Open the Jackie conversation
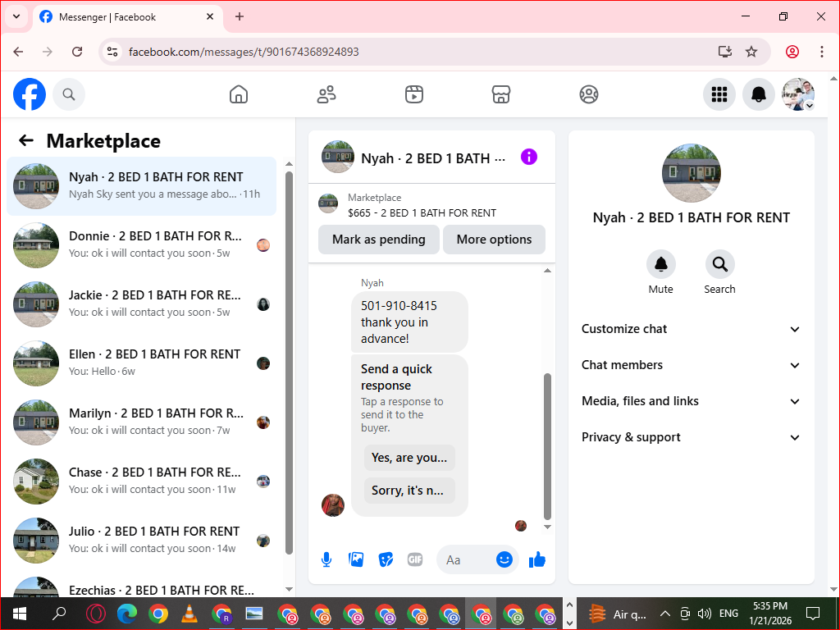 [x=141, y=304]
